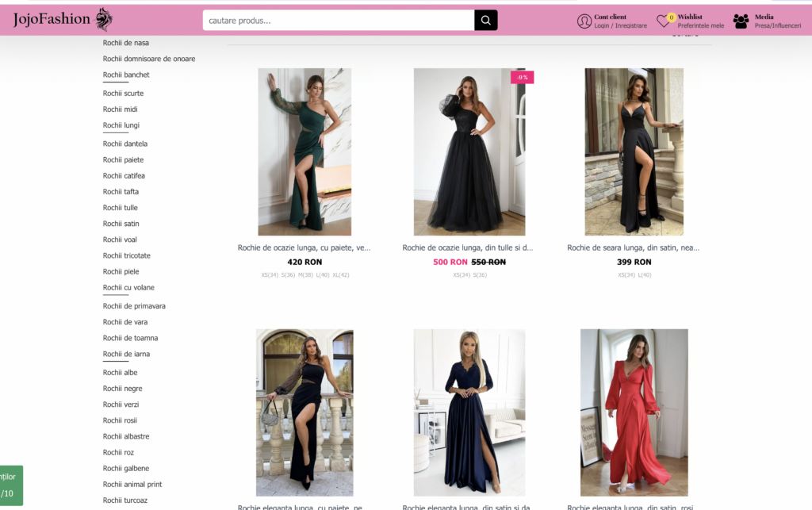
Task: Click the Media people icon
Action: coord(741,21)
